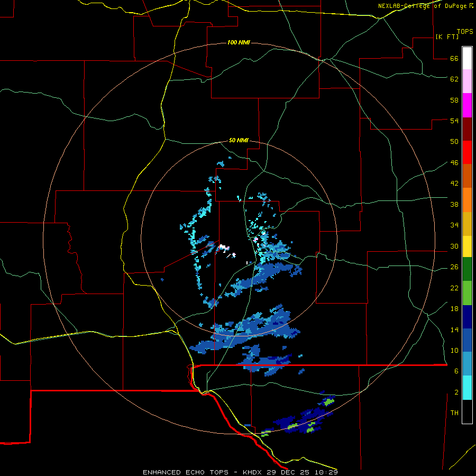Screen dimensions: 476x476
Task: Click the bright red legend swatch
Action: (x=467, y=152)
